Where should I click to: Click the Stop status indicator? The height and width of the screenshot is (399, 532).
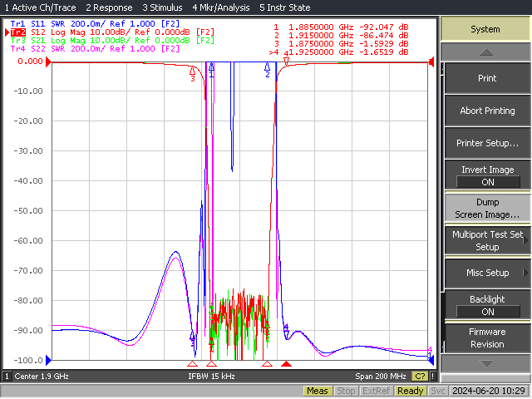point(346,391)
